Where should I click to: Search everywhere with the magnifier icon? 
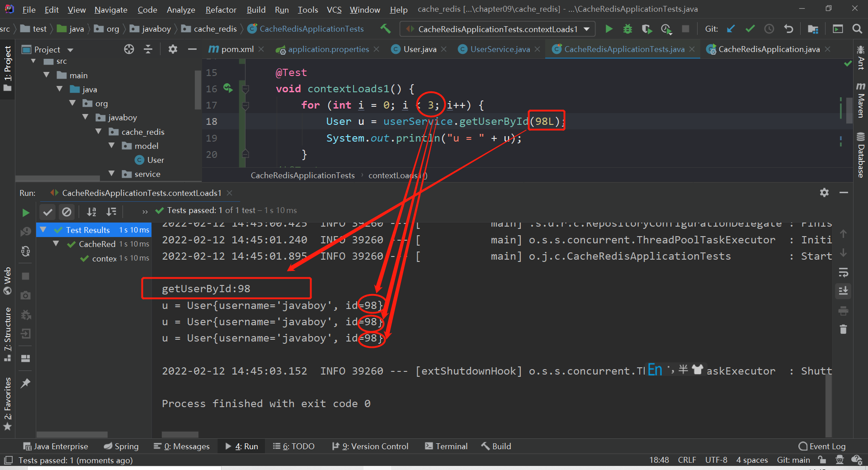pos(857,29)
